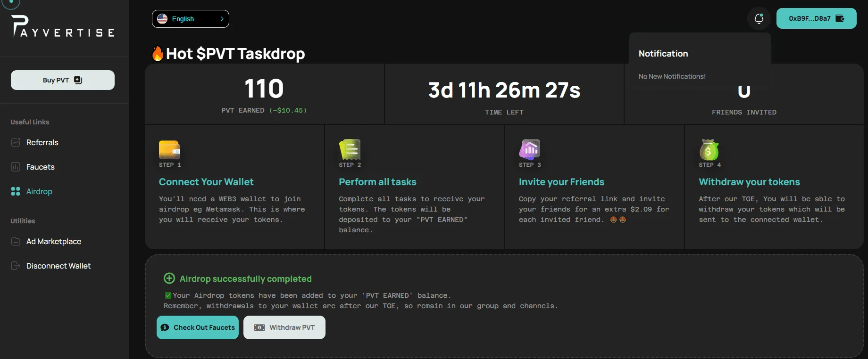The image size is (868, 359).
Task: Click the Friends Invited label
Action: coord(744,112)
